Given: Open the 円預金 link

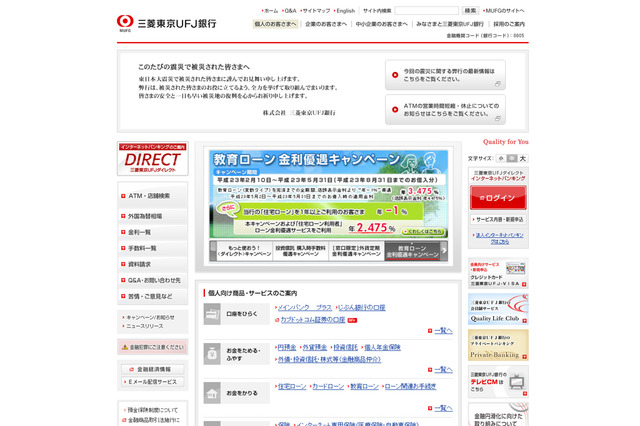Looking at the screenshot, I should pos(287,347).
